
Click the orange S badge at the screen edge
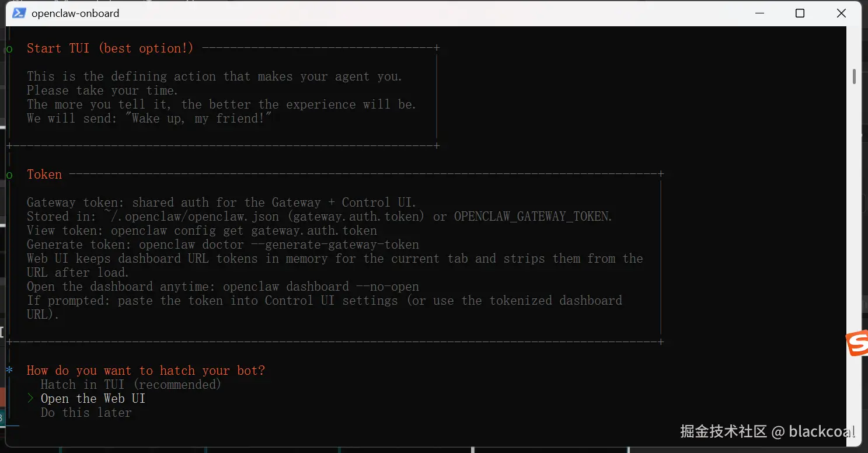(858, 344)
